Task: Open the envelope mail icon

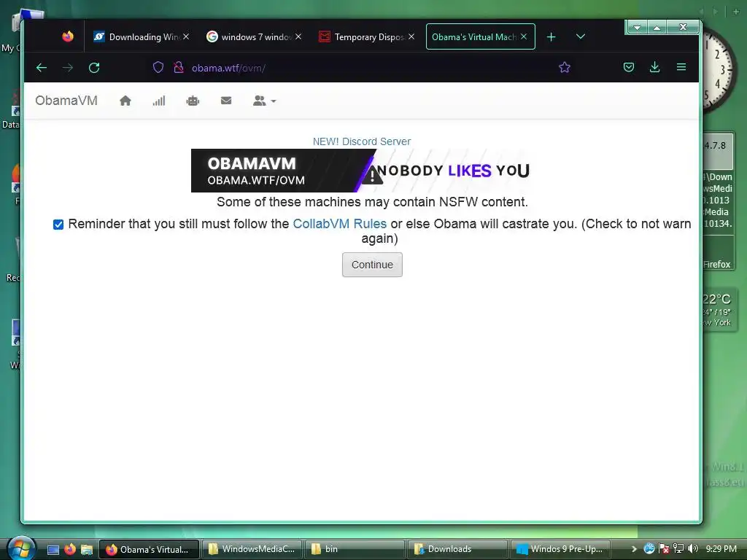Action: point(226,101)
